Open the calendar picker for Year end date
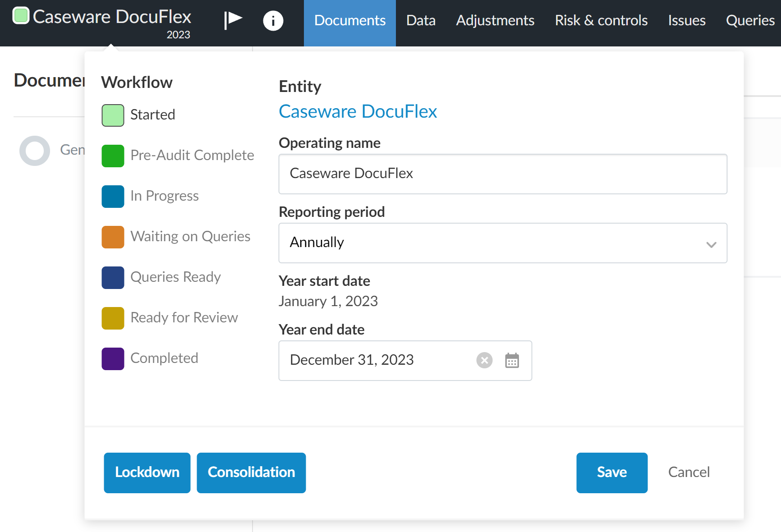Screen dimensions: 781x532 [x=512, y=360]
